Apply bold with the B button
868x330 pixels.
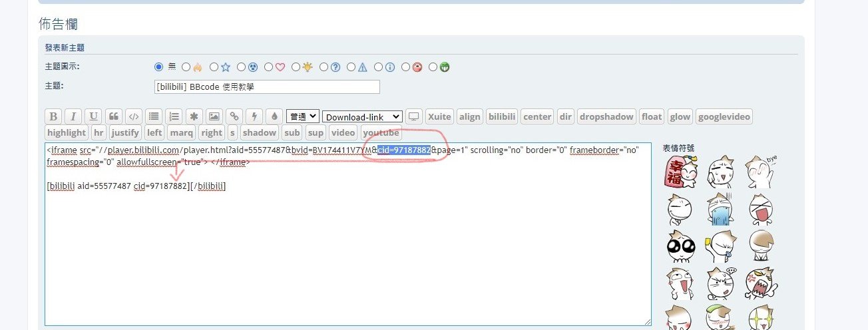click(53, 116)
